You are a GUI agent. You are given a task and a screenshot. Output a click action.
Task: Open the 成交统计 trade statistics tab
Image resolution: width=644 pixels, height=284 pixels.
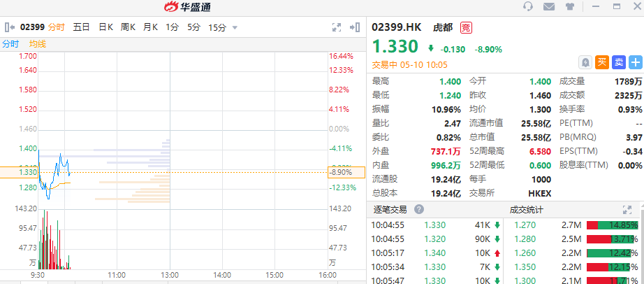pyautogui.click(x=527, y=210)
